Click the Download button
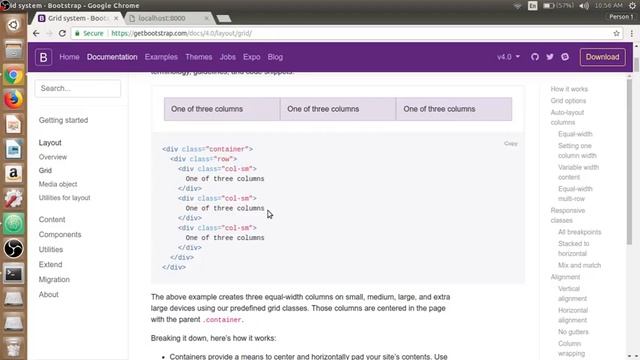The width and height of the screenshot is (640, 360). [x=602, y=57]
